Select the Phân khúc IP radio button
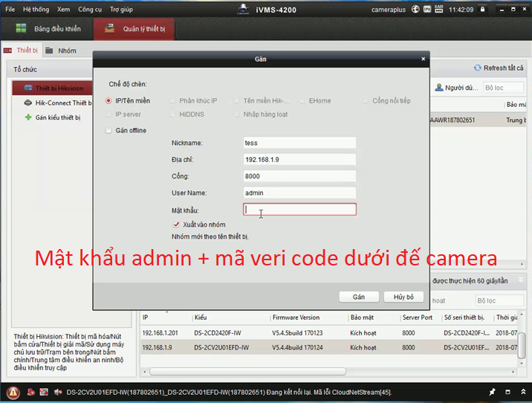Screen dimensions: 532x403 click(172, 100)
